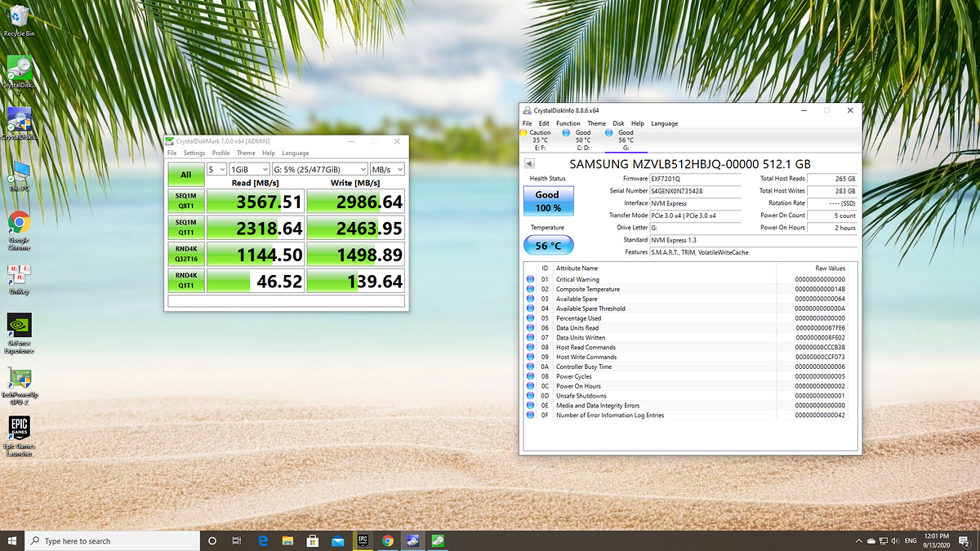
Task: Switch to CrystalDiskMark green taskbar icon
Action: tap(439, 540)
